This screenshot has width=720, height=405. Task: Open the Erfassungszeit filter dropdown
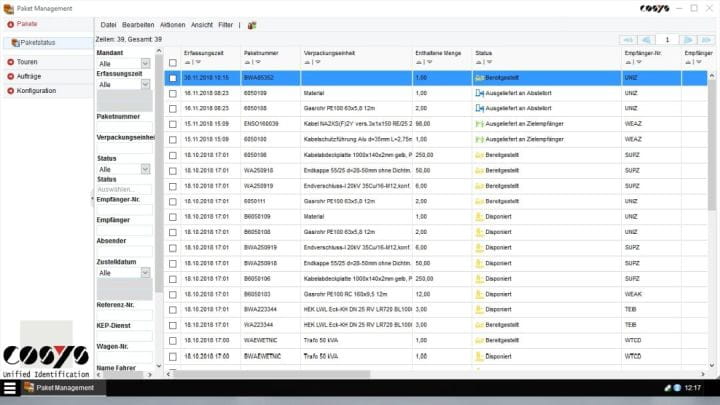pos(145,84)
